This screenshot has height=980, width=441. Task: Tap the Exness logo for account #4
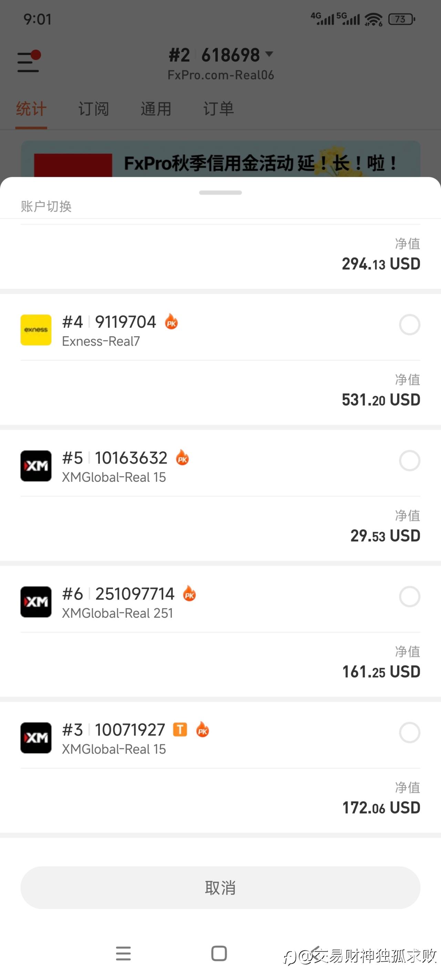coord(36,330)
